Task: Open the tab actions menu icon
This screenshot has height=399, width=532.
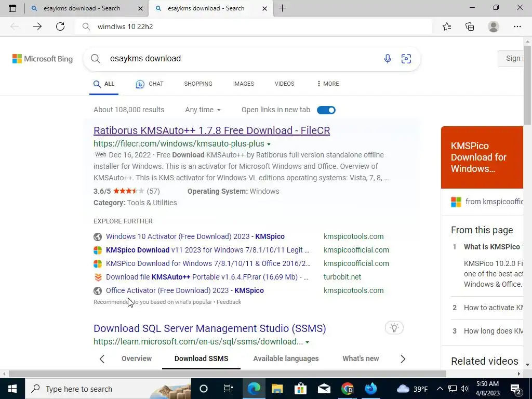Action: (x=12, y=8)
